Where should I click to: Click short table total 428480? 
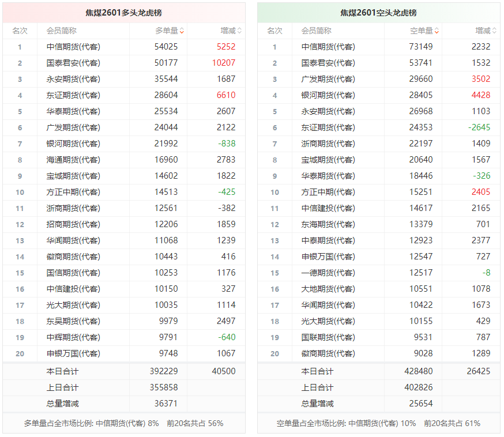tap(419, 371)
